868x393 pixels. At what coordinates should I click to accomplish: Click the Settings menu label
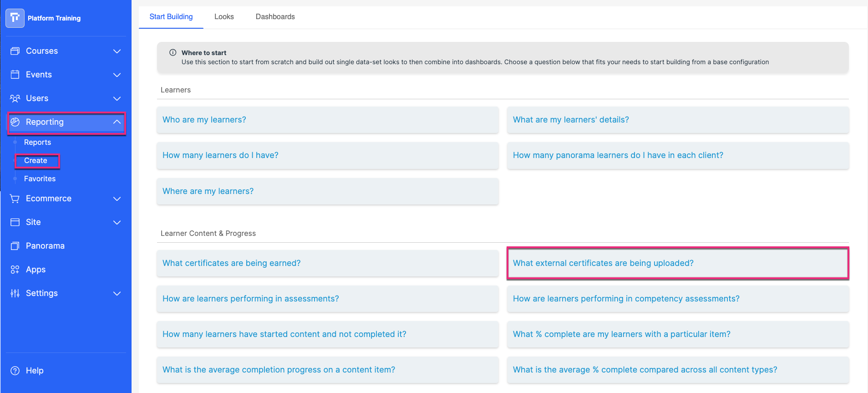[42, 293]
